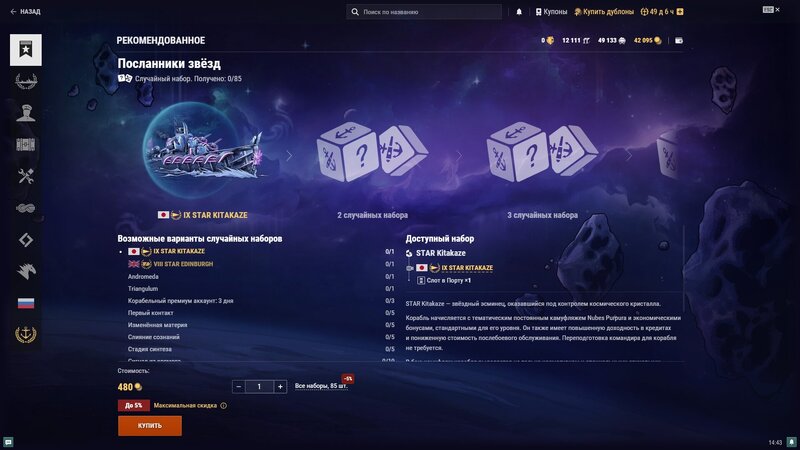The image size is (800, 450).
Task: Open the wallet icon next to doubloons
Action: (679, 40)
